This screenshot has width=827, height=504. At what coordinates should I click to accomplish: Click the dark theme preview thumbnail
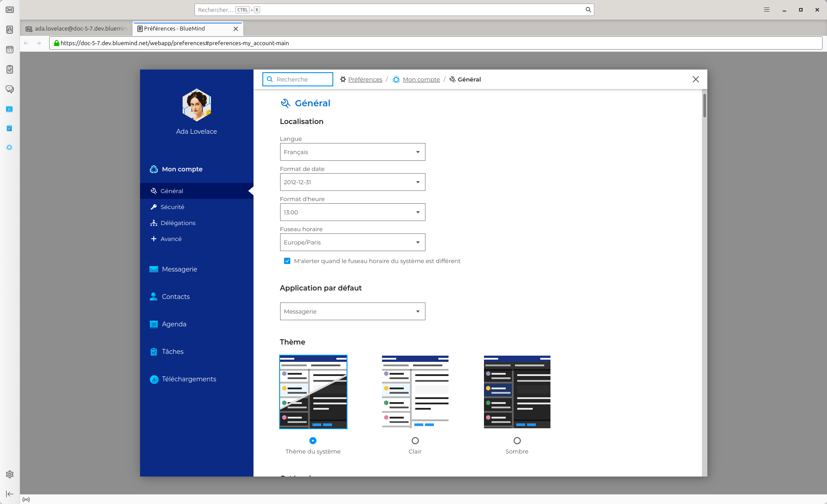(x=517, y=392)
